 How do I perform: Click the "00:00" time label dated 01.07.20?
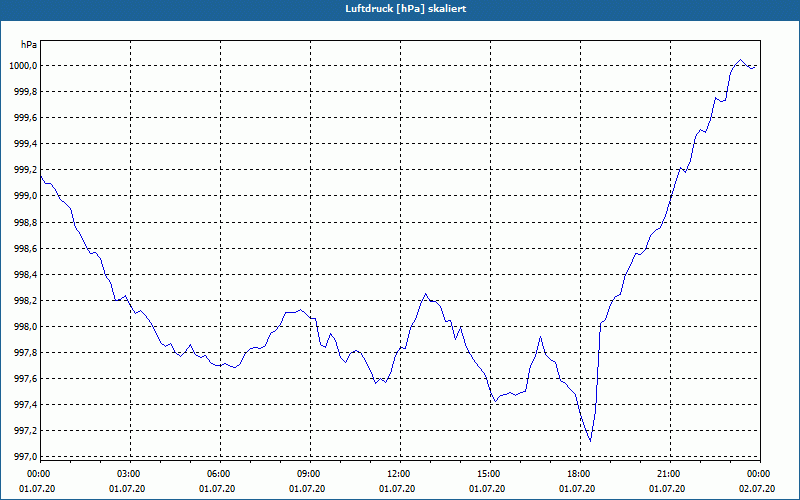[38, 474]
